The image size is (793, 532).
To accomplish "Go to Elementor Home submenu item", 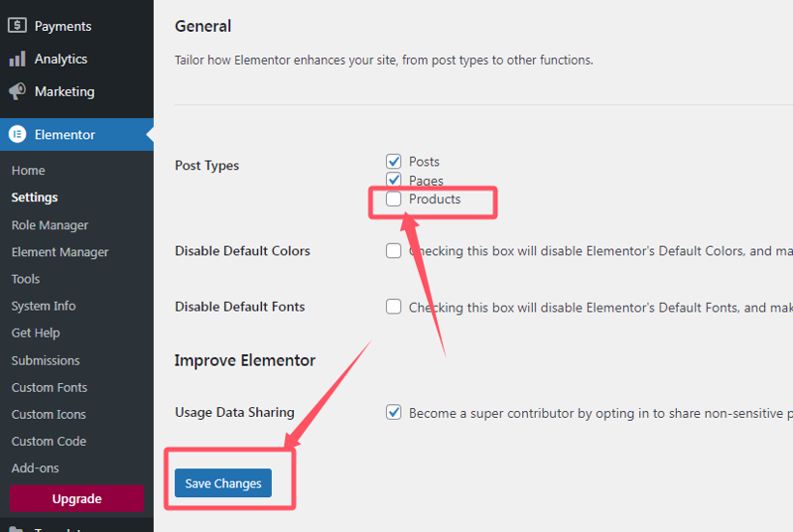I will click(29, 171).
